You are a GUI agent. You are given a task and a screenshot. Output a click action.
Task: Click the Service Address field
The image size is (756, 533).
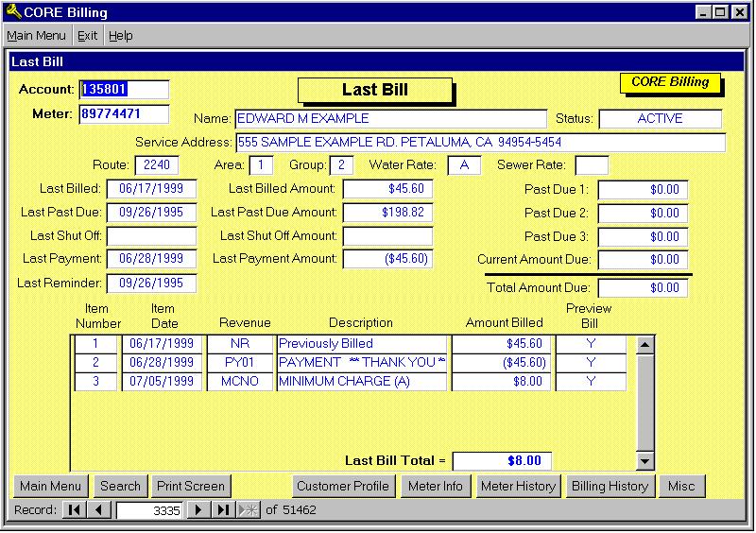481,143
